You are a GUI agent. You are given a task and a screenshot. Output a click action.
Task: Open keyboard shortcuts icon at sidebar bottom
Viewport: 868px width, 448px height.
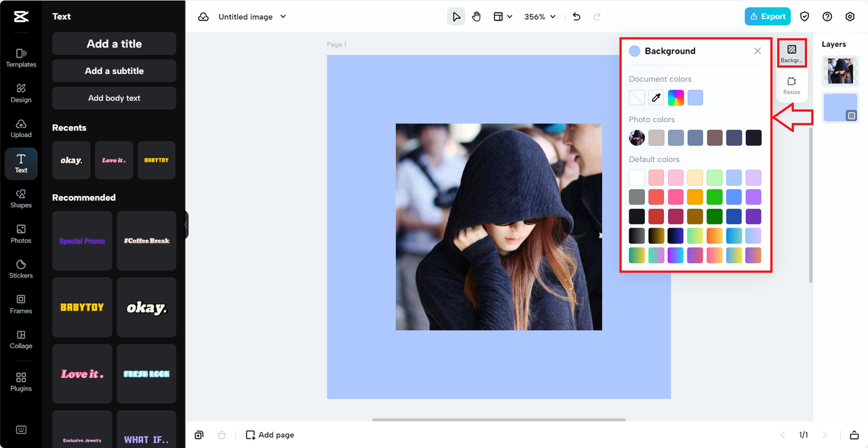[21, 430]
